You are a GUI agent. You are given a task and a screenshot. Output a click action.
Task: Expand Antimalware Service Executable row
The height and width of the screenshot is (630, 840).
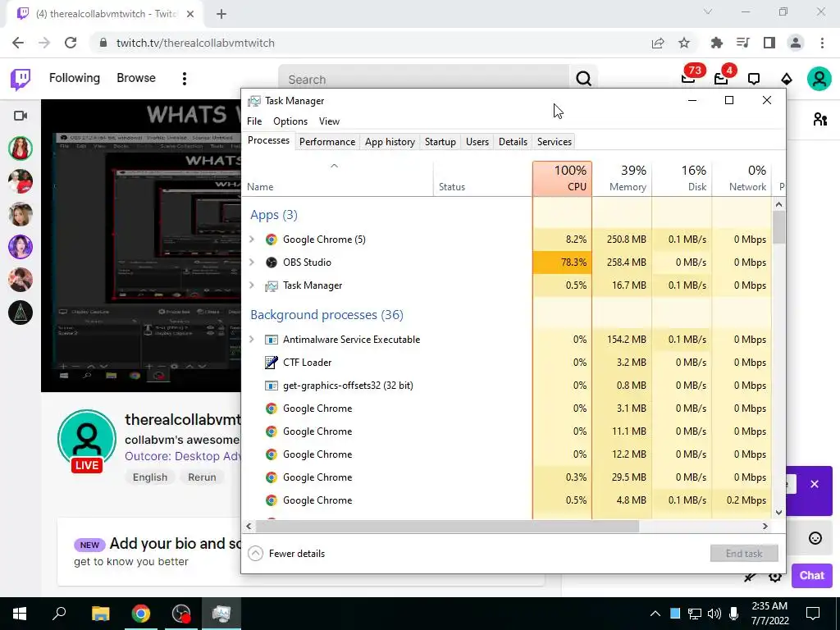pos(252,340)
